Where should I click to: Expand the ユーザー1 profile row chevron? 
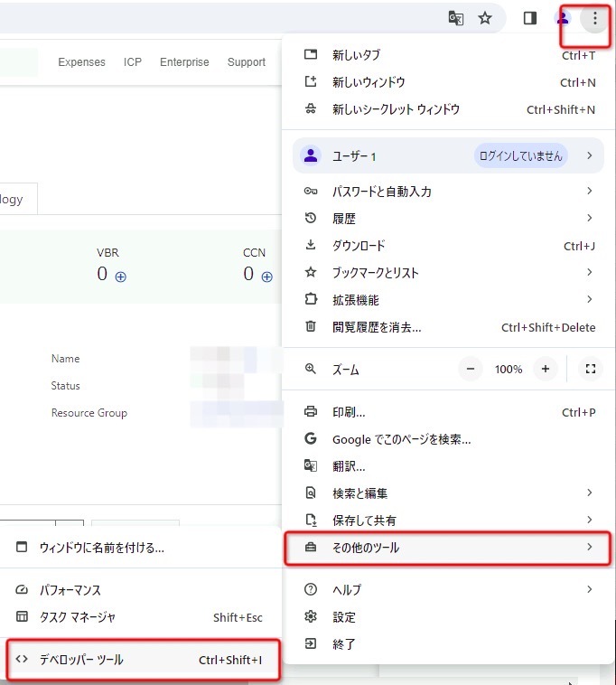590,155
